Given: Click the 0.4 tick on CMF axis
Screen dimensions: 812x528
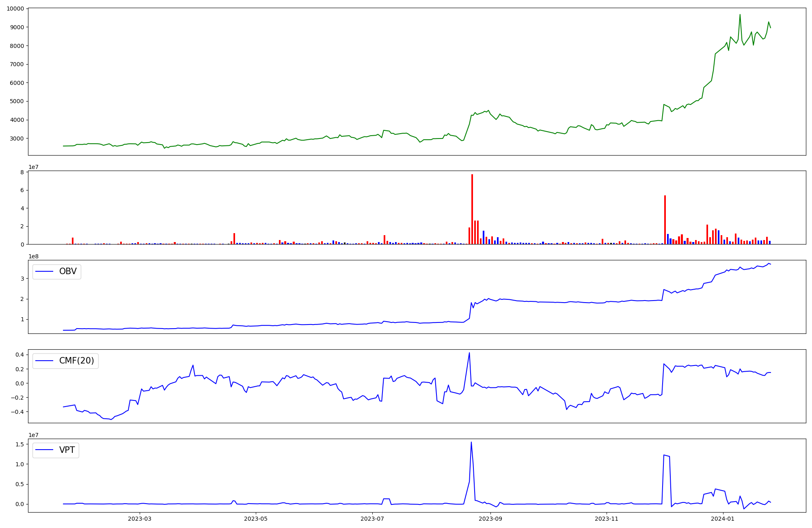Looking at the screenshot, I should [x=19, y=355].
